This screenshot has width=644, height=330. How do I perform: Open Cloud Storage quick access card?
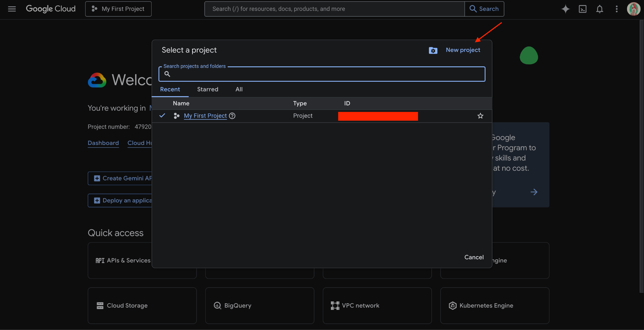(x=142, y=305)
